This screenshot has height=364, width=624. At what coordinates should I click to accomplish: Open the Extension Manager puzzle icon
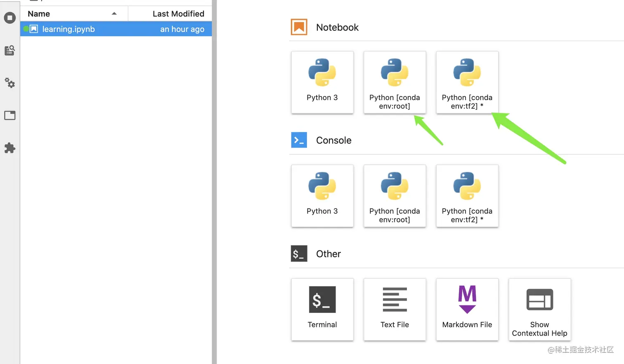click(10, 148)
